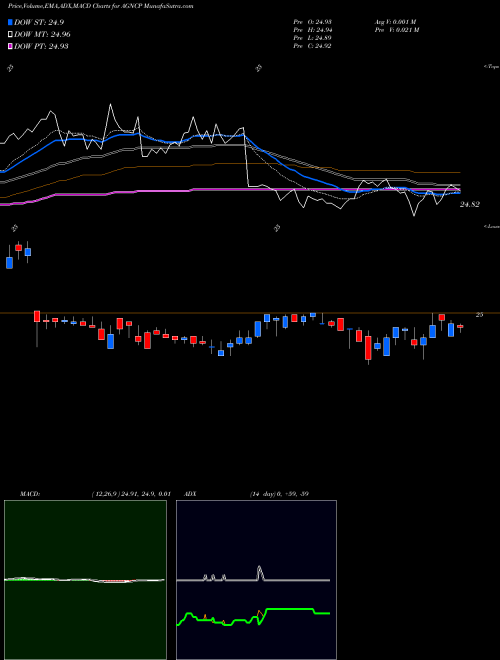Screen dimensions: 500x660
Task: Click the 'Pre C: 24.92' value
Action: pos(312,46)
